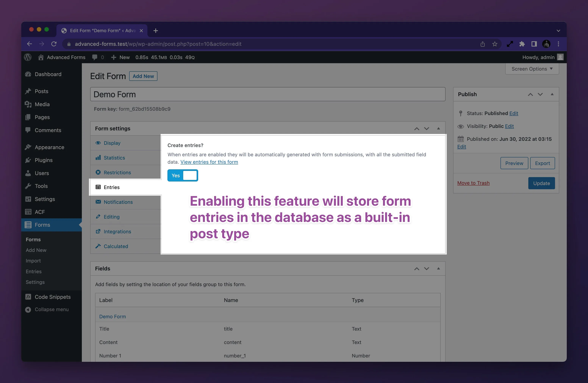
Task: Click the expand-arrows extension icon
Action: 510,44
